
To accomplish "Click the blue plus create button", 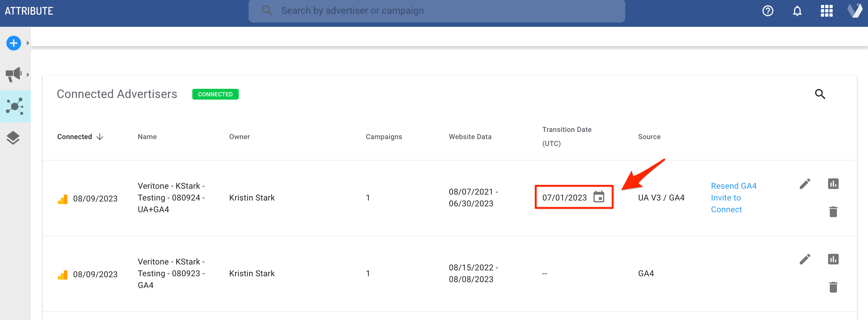I will (x=13, y=43).
